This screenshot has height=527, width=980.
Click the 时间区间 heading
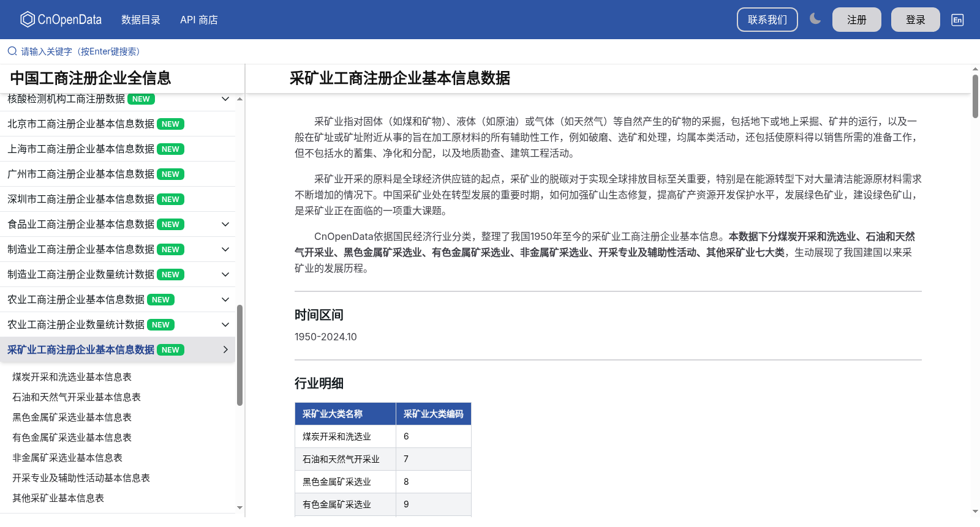[x=319, y=315]
